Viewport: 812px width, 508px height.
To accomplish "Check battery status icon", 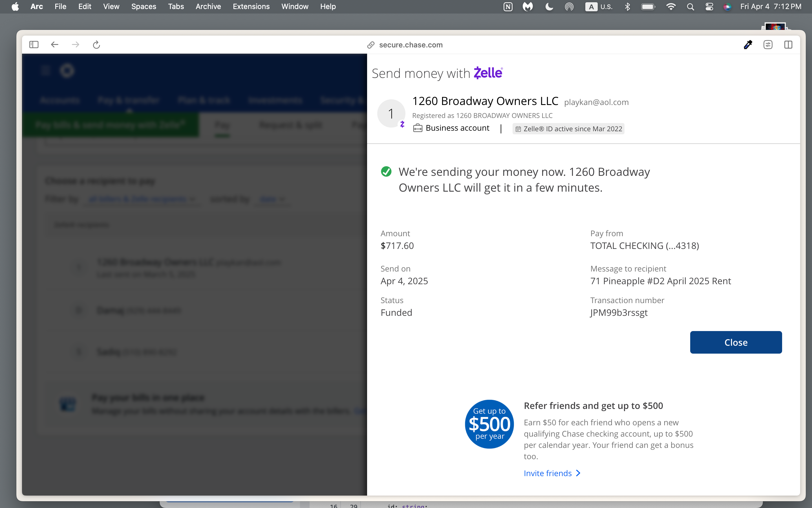I will point(648,7).
